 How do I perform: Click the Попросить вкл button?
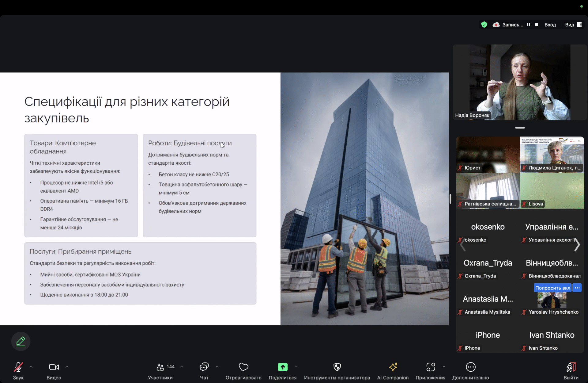pyautogui.click(x=552, y=288)
